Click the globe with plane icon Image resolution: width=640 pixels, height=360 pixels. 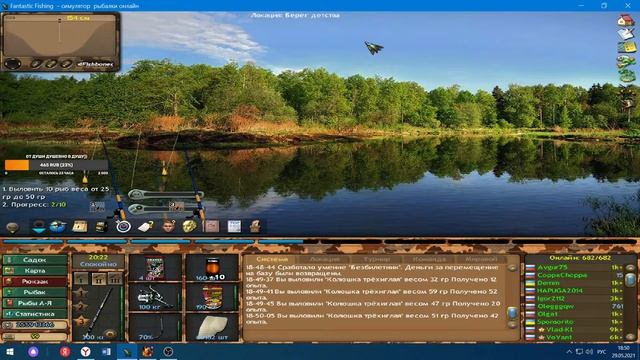point(58,227)
